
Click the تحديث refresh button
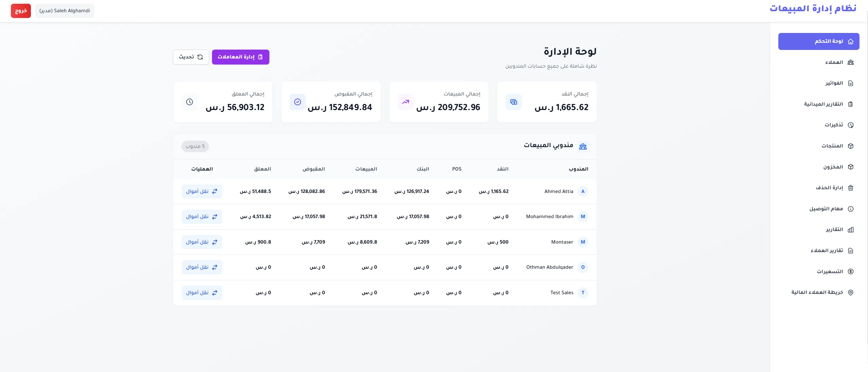[x=191, y=57]
